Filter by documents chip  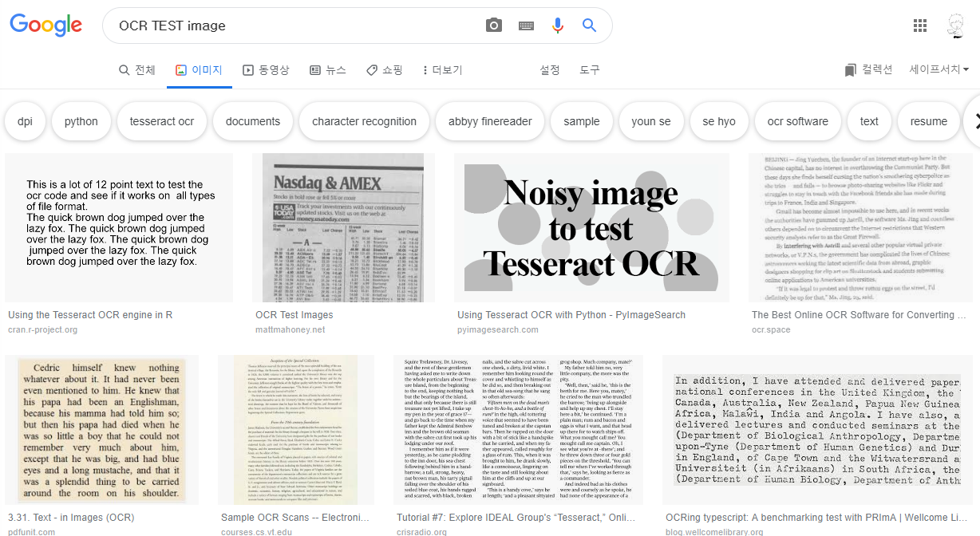[253, 121]
